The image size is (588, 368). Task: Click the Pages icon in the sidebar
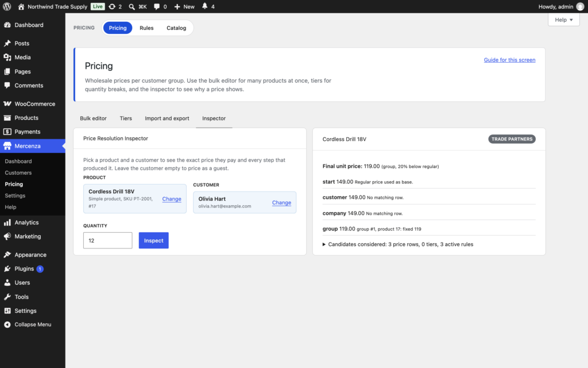(x=7, y=71)
